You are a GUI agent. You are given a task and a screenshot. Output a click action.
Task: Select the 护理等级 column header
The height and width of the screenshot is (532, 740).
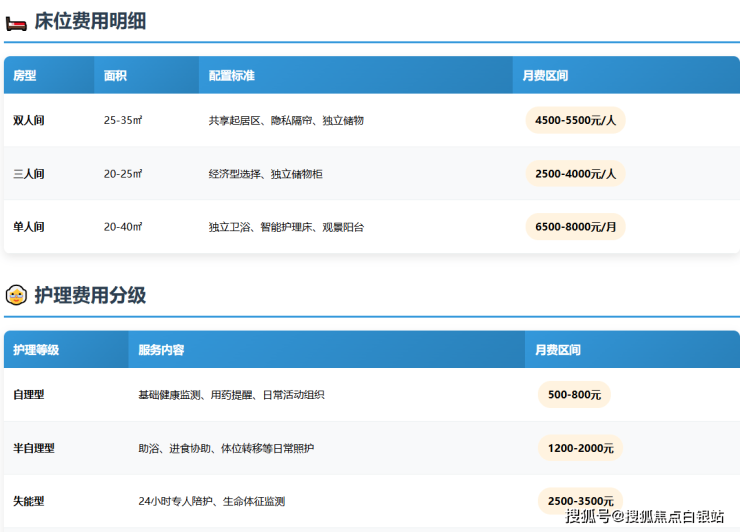(36, 350)
